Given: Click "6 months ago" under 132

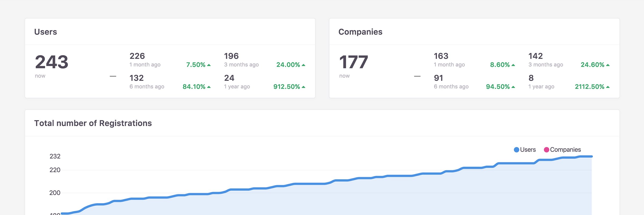Looking at the screenshot, I should coord(147,87).
